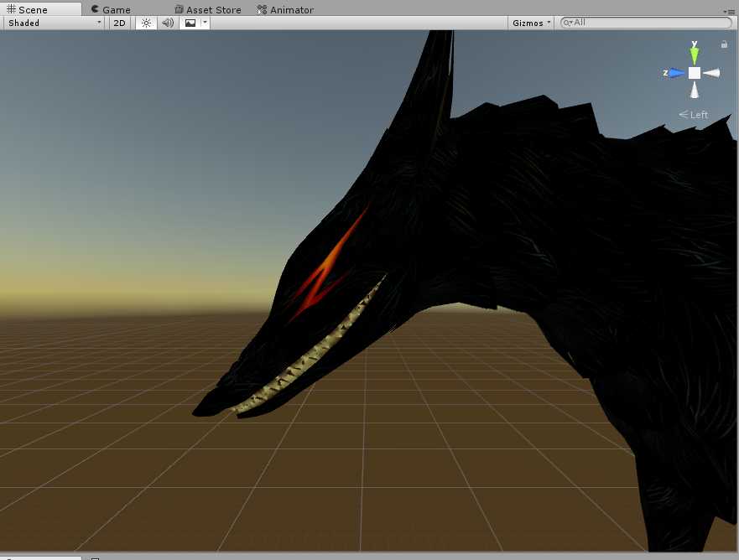Image resolution: width=739 pixels, height=560 pixels.
Task: Toggle scene lighting with the sun icon
Action: [146, 23]
